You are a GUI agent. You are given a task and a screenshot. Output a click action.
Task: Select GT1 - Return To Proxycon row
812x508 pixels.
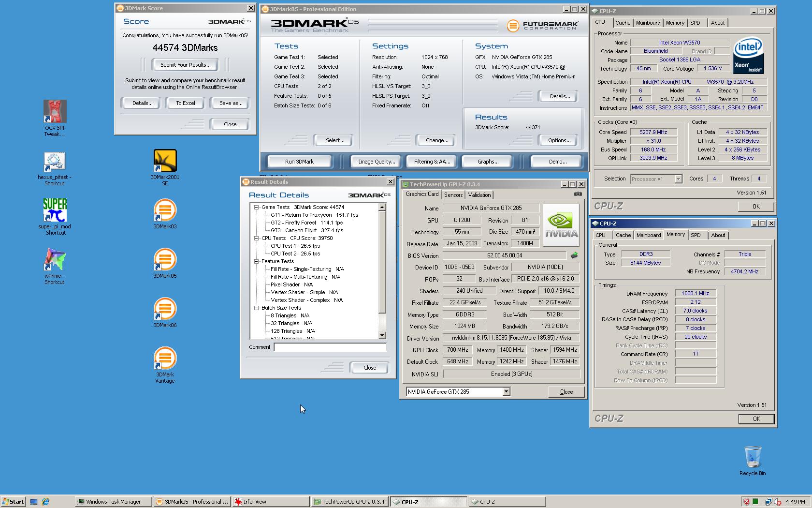314,215
